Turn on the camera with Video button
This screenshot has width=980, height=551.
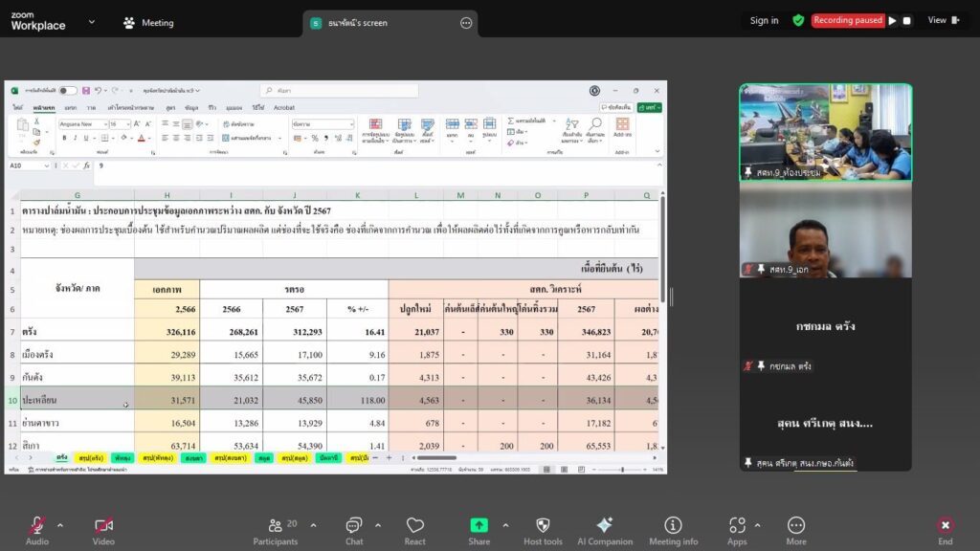point(103,529)
